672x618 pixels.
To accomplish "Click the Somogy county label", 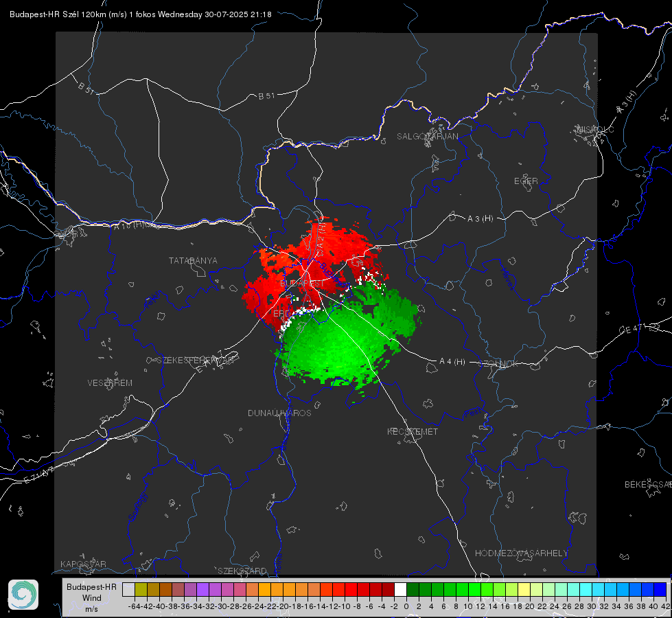I will click(x=139, y=507).
